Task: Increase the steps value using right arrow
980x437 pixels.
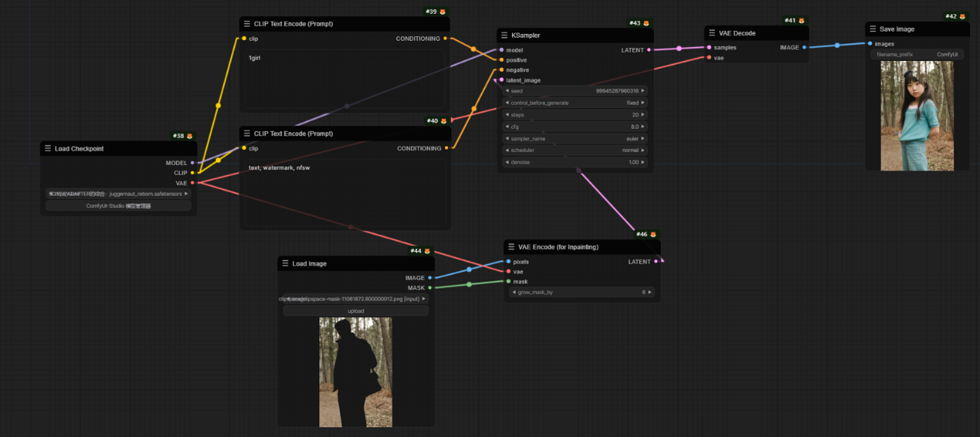Action: [x=642, y=115]
